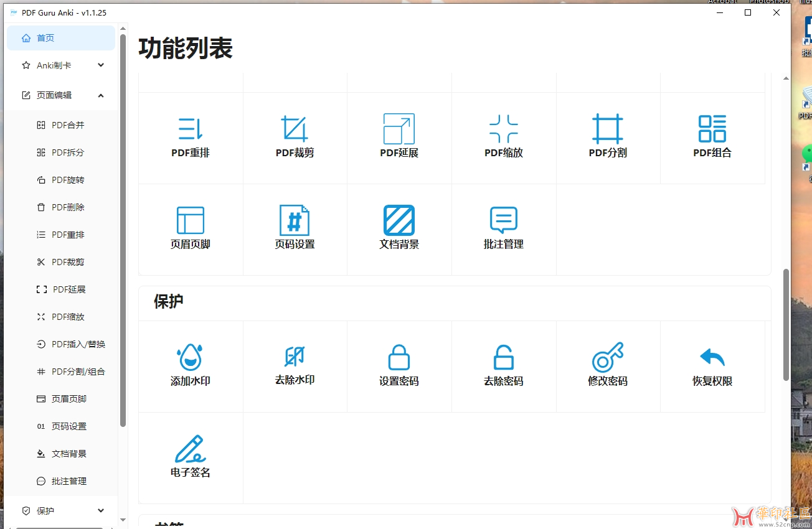Go to 首页 in the sidebar
812x529 pixels.
(x=61, y=38)
